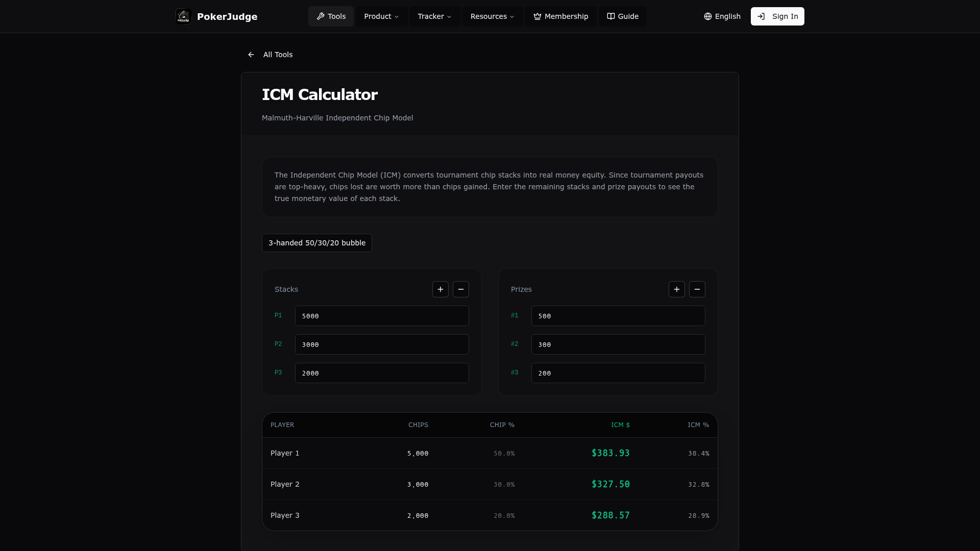Remove a prize with minus icon
Image resolution: width=980 pixels, height=551 pixels.
point(697,289)
